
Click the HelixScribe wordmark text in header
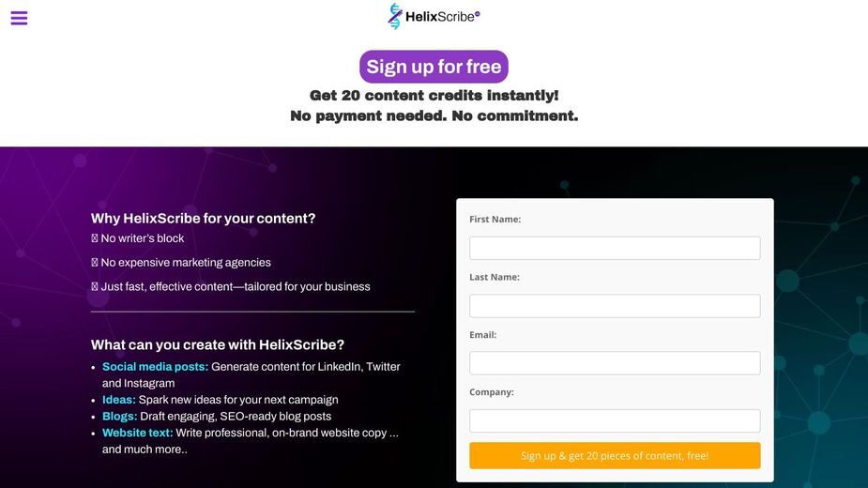click(442, 17)
